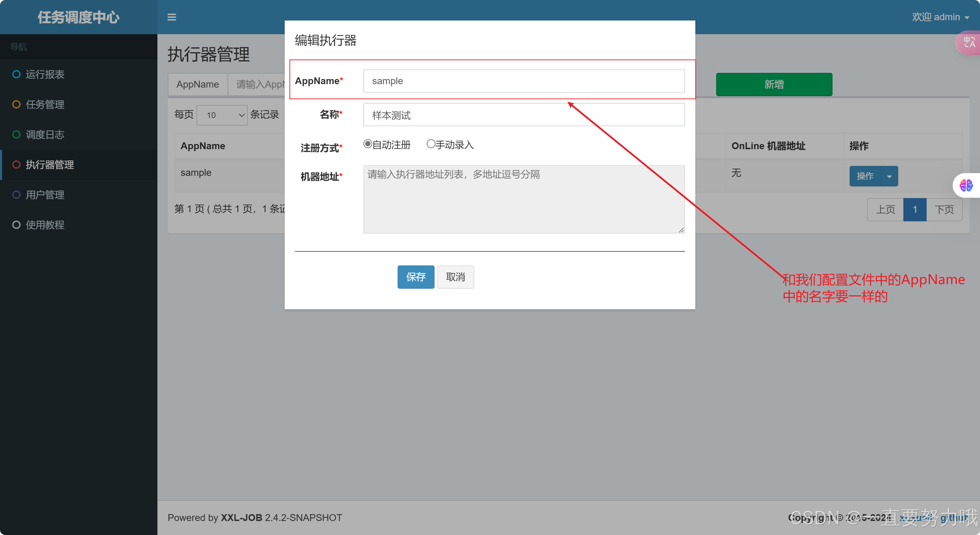Screen dimensions: 980x535
Task: Select the 自动注册 radio button
Action: click(x=367, y=144)
